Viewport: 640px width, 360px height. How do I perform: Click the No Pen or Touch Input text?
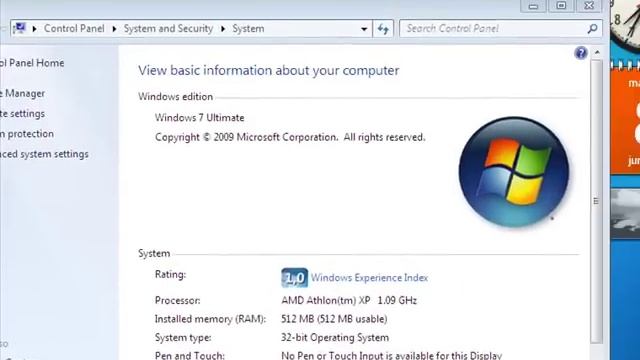tap(391, 356)
